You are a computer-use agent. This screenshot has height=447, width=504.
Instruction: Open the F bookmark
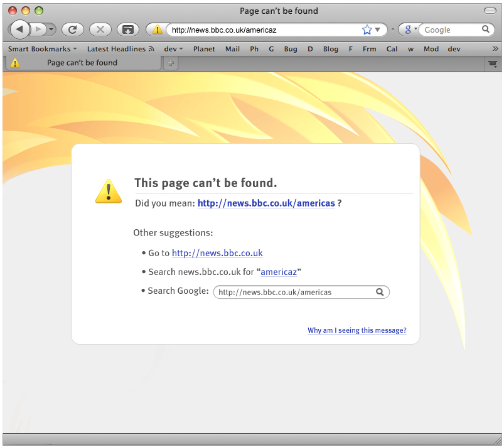[351, 49]
